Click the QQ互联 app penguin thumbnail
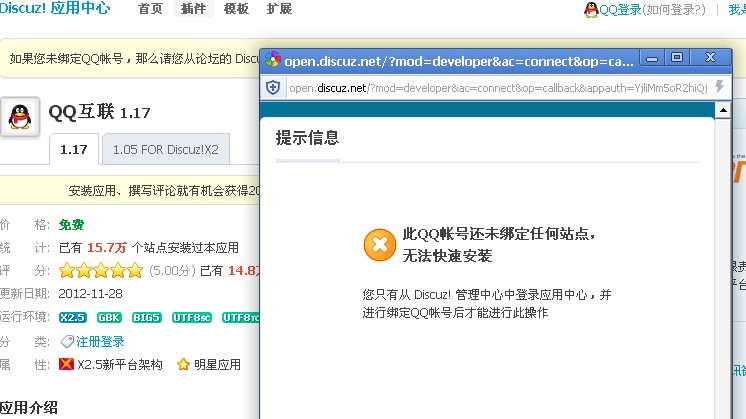Viewport: 746px width, 419px height. (x=20, y=117)
